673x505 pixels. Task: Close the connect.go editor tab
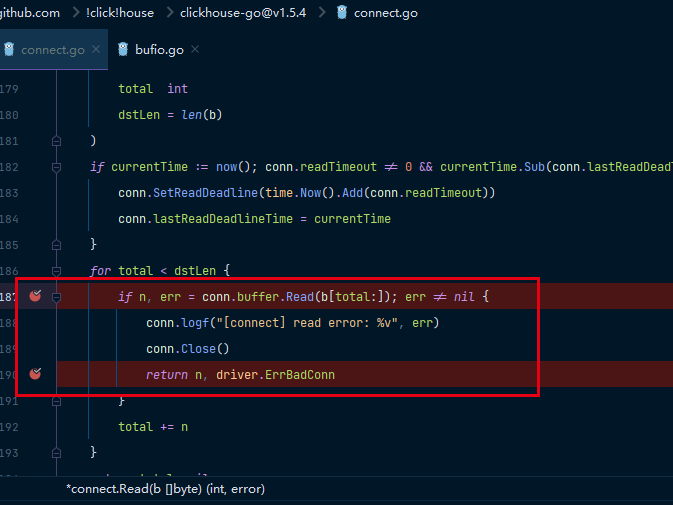(x=97, y=50)
